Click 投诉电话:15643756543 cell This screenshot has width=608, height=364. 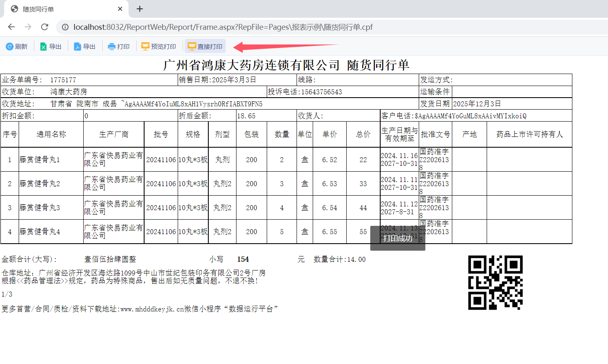click(343, 92)
